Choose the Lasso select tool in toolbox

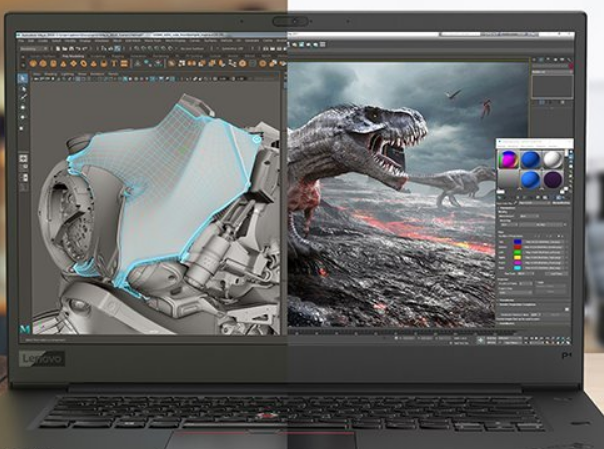23,89
